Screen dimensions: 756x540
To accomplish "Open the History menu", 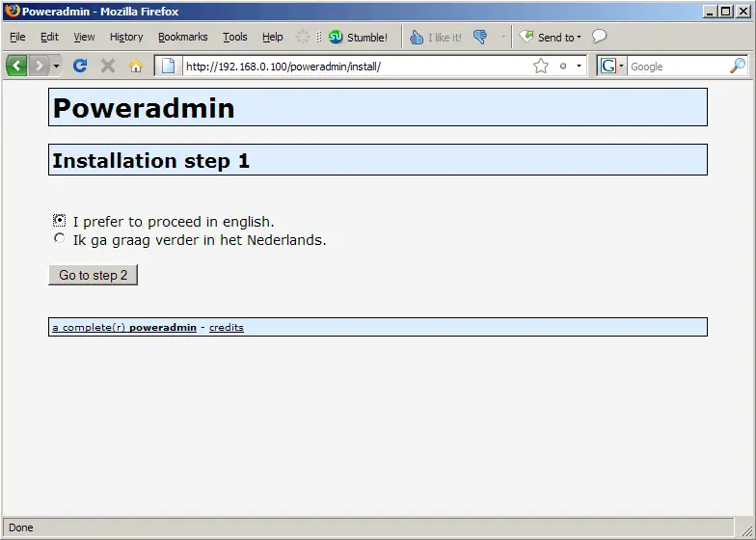I will (x=126, y=37).
